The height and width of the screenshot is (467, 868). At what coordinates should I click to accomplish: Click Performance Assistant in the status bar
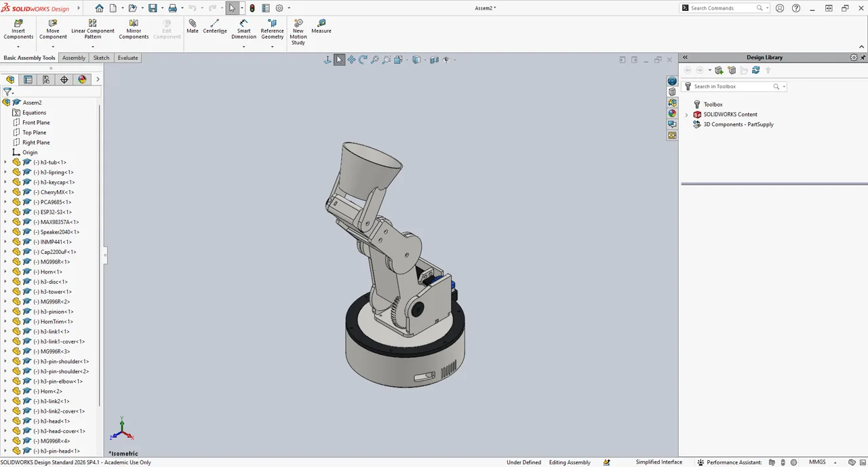730,462
